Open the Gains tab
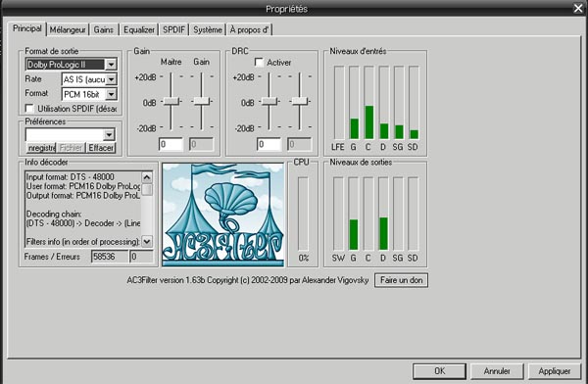 click(x=104, y=30)
